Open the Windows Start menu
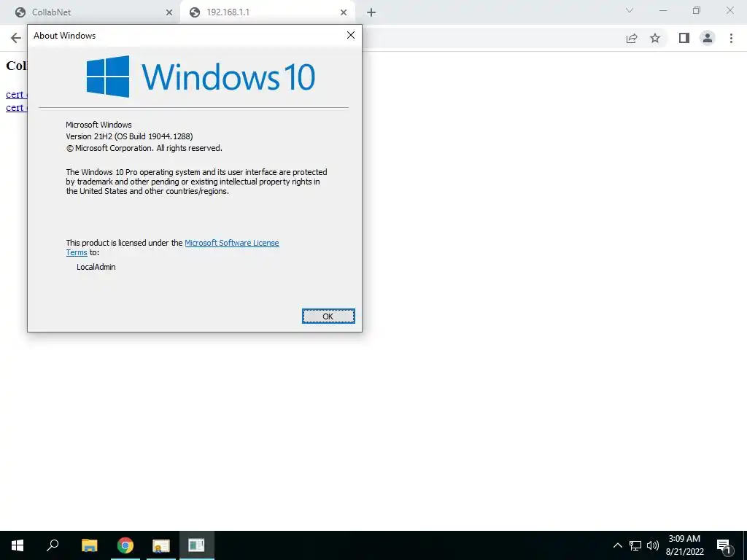Image resolution: width=747 pixels, height=560 pixels. pos(18,545)
